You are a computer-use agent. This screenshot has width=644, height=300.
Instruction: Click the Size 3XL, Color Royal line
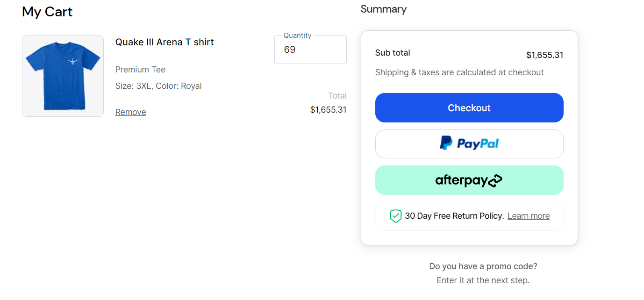click(x=158, y=86)
